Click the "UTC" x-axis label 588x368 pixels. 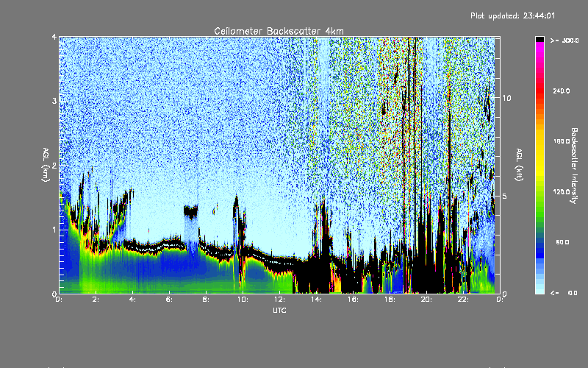[279, 310]
